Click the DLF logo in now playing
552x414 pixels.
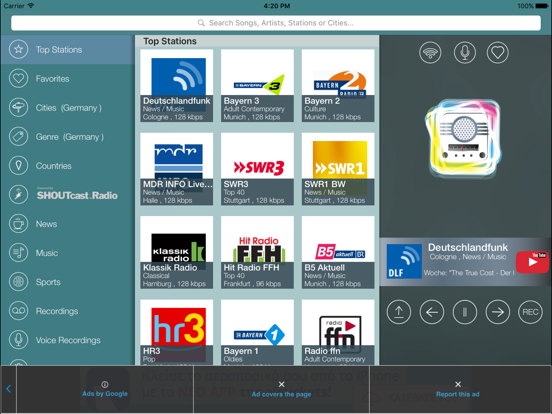tap(404, 262)
